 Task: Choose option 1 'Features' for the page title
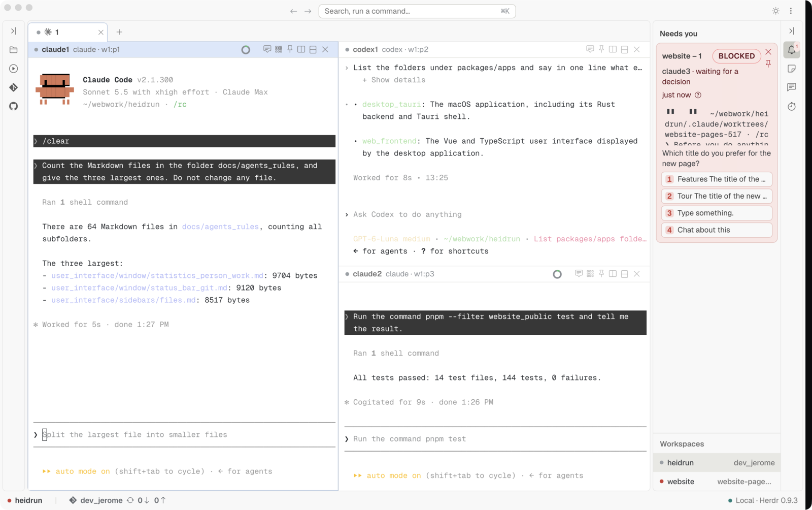717,179
